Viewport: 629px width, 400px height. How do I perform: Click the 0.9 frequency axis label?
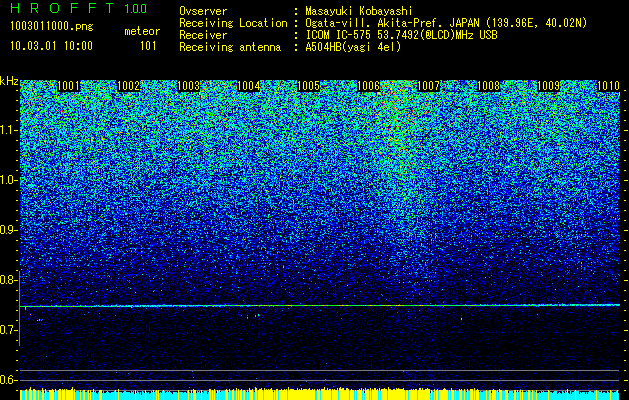click(x=8, y=230)
